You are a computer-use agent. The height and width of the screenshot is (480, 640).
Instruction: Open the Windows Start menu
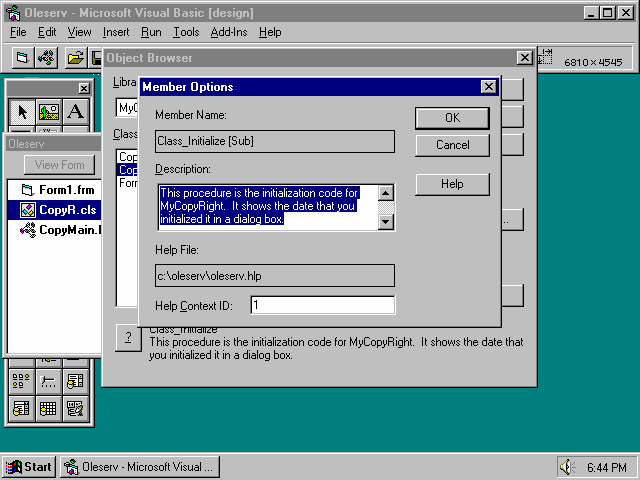(29, 467)
